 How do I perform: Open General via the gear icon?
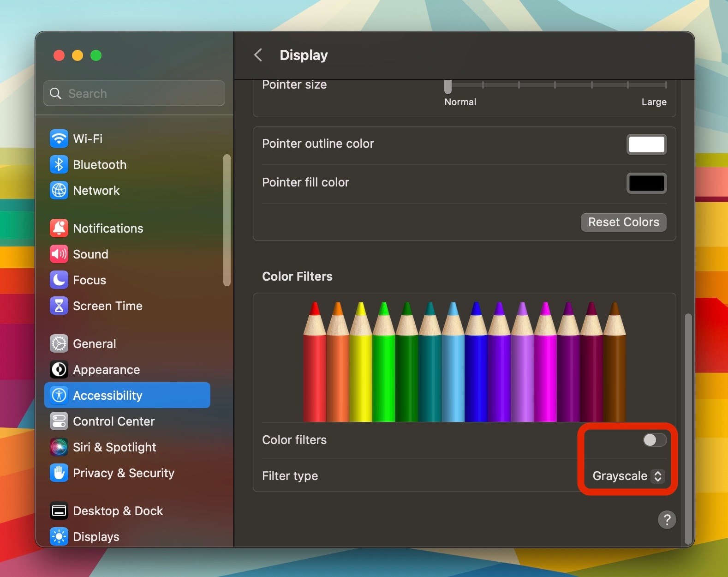pyautogui.click(x=59, y=343)
